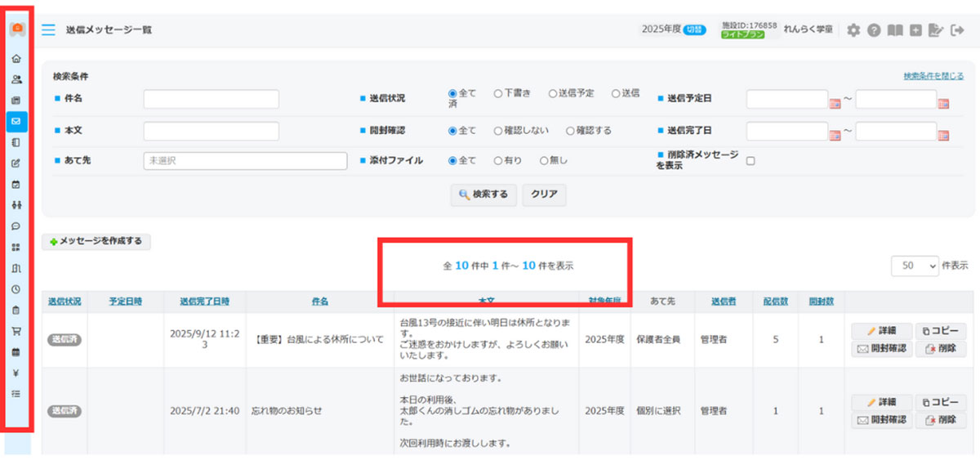
Task: Click the help question-mark icon in the header
Action: (x=873, y=29)
